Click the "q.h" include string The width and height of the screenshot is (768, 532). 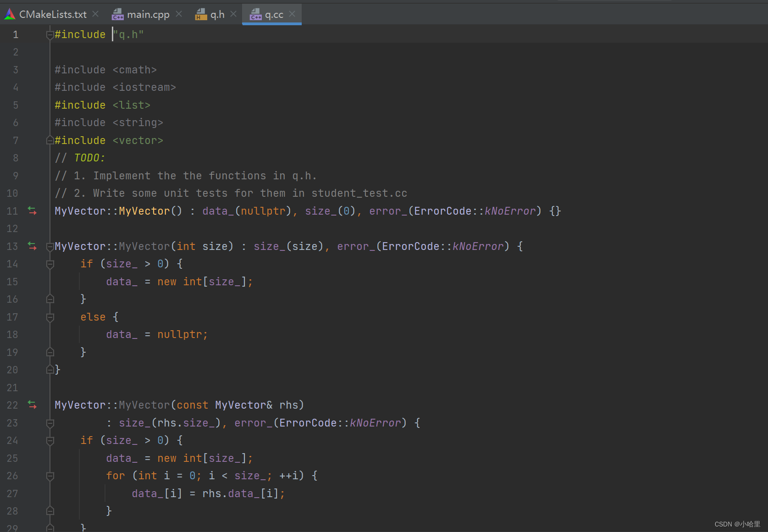[x=128, y=34]
